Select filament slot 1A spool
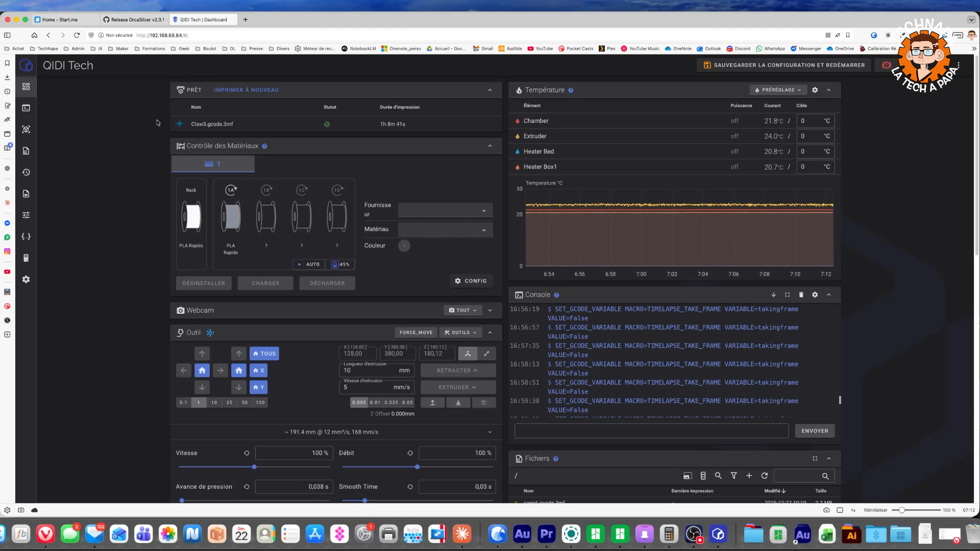Screen dimensions: 980x551 click(x=231, y=217)
